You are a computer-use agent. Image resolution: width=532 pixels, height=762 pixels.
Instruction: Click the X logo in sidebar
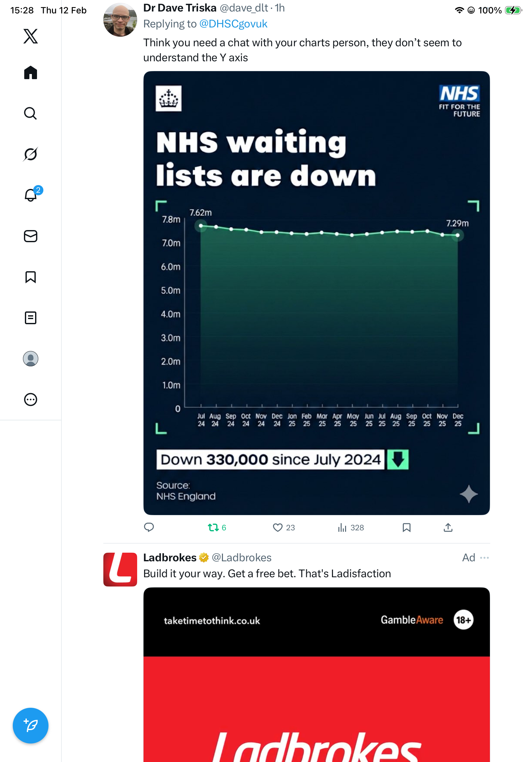(31, 36)
